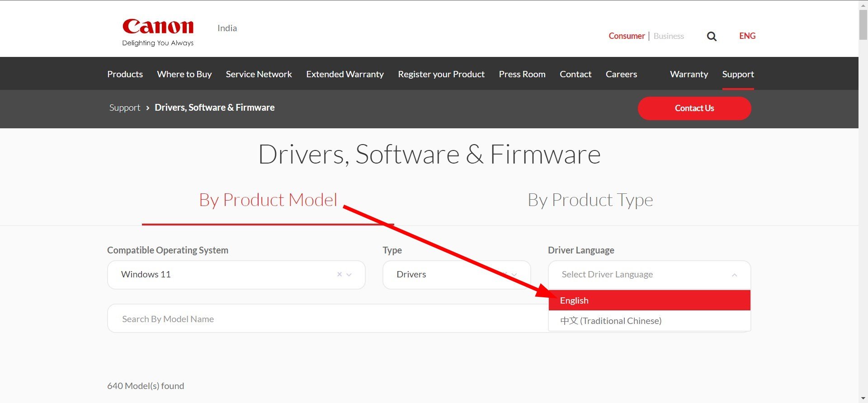The width and height of the screenshot is (868, 403).
Task: Switch to By Product Type tab
Action: point(590,200)
